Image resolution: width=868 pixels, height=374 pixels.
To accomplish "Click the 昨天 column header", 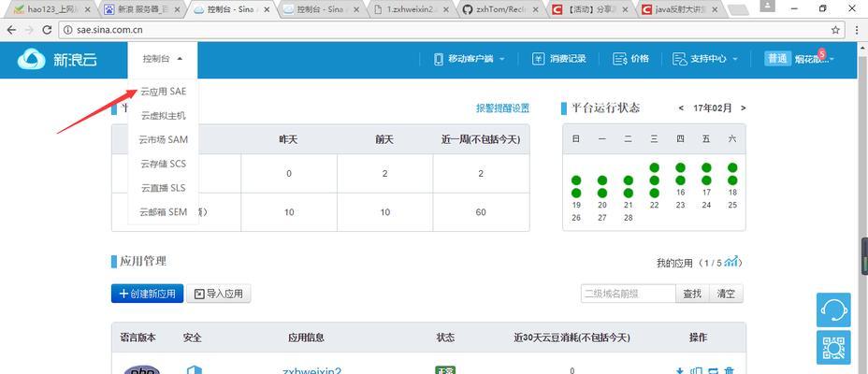I will [288, 139].
